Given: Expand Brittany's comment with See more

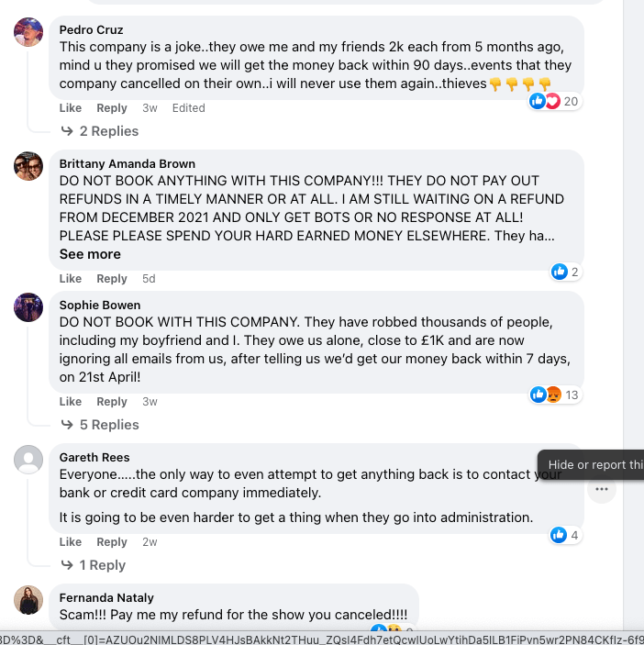Looking at the screenshot, I should [90, 254].
